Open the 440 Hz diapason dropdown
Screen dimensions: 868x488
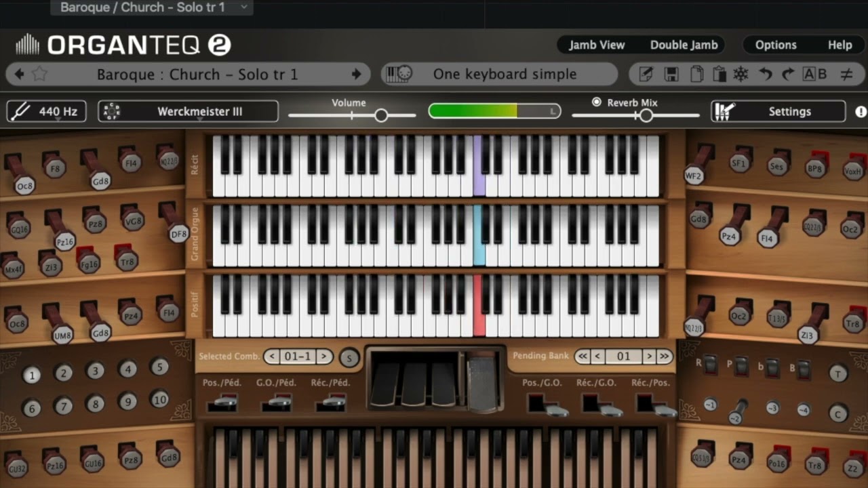pos(47,111)
